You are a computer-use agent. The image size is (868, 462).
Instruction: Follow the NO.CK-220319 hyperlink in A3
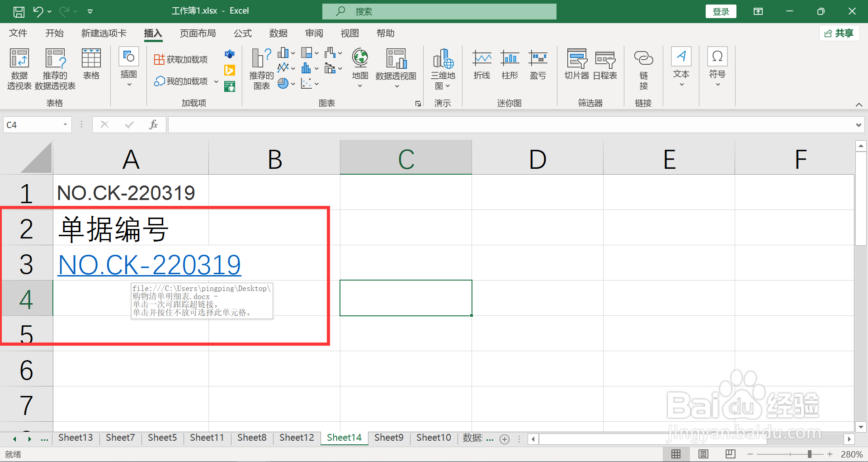tap(150, 265)
